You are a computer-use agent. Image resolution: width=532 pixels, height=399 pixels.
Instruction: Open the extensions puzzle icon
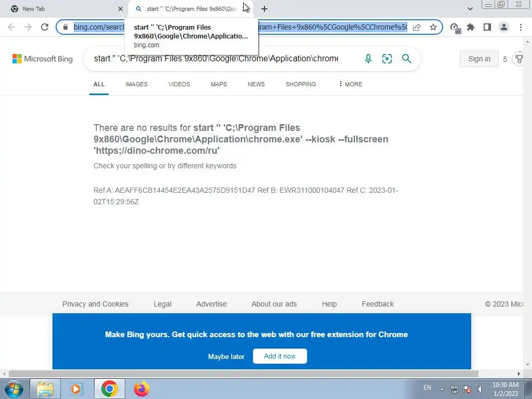[471, 27]
